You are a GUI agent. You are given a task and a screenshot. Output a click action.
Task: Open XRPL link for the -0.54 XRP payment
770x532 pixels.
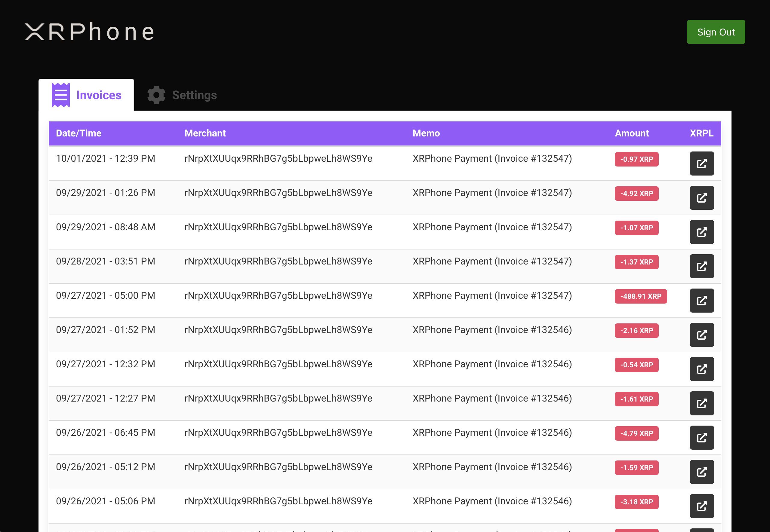click(702, 369)
